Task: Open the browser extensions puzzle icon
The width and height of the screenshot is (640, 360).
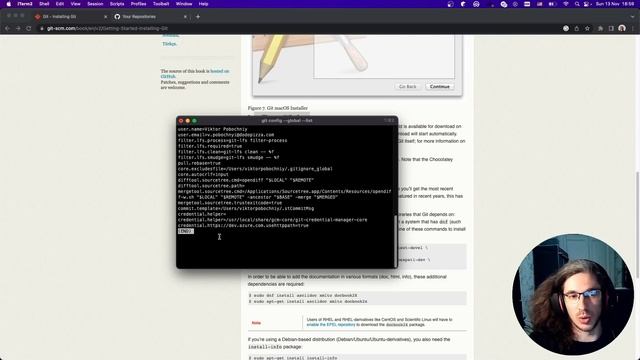Action: tap(600, 29)
